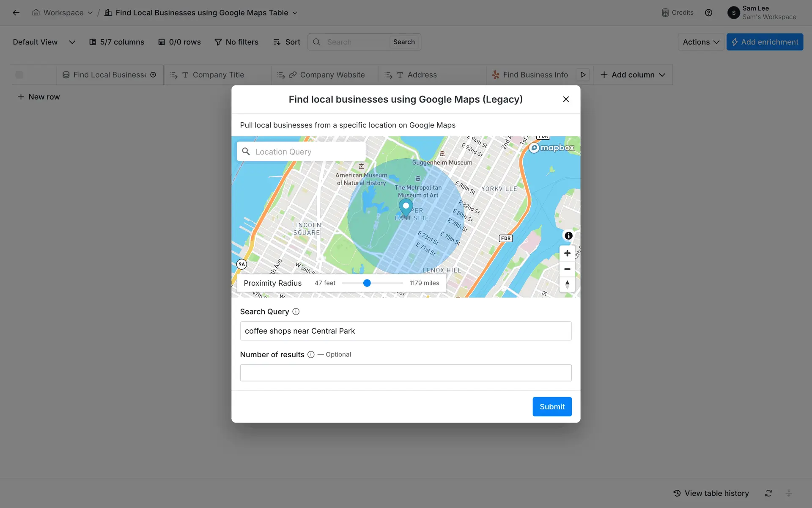Screen dimensions: 812x508
Task: Click the Proximity Radius slider handle
Action: click(x=367, y=283)
